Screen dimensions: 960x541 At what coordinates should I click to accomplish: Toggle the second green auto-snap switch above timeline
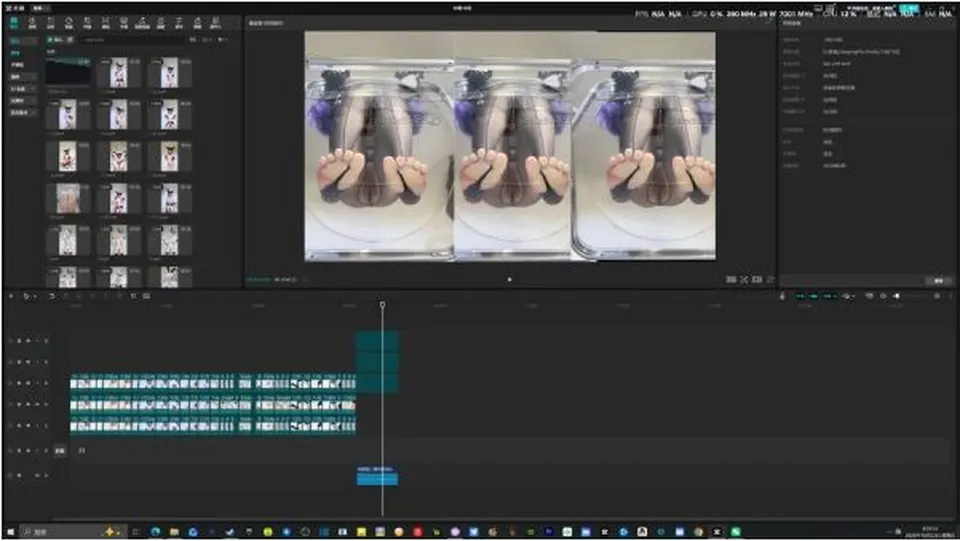pyautogui.click(x=814, y=296)
